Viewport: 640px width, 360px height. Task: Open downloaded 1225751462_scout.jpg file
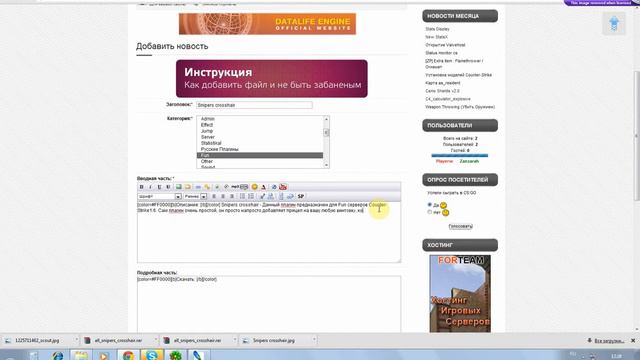click(37, 340)
